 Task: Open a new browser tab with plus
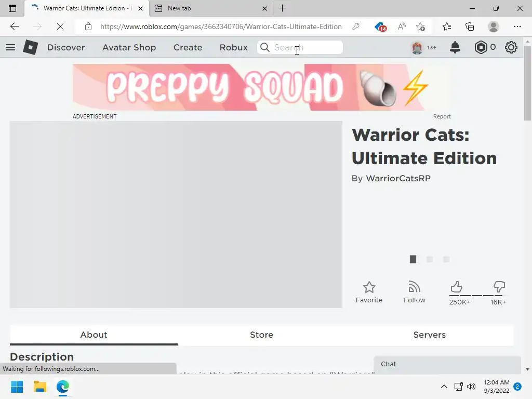tap(282, 8)
